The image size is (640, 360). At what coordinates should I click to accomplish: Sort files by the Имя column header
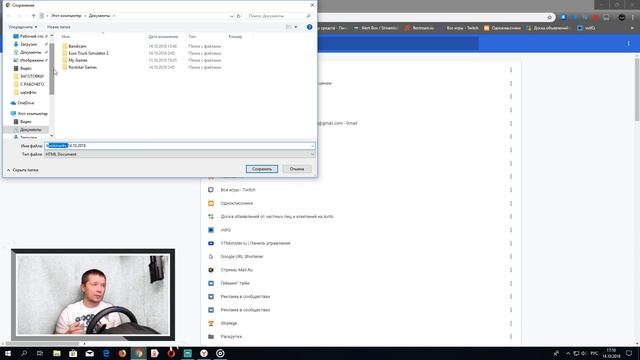(x=66, y=37)
